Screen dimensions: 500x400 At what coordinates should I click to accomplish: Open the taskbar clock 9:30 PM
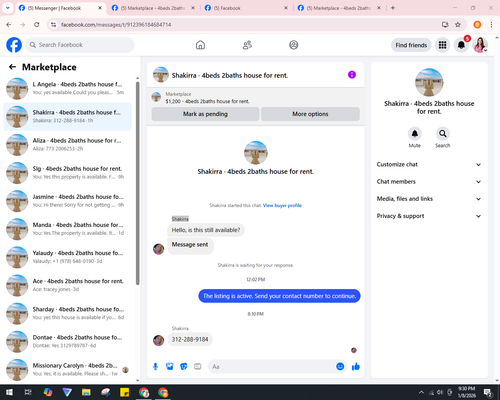[466, 392]
